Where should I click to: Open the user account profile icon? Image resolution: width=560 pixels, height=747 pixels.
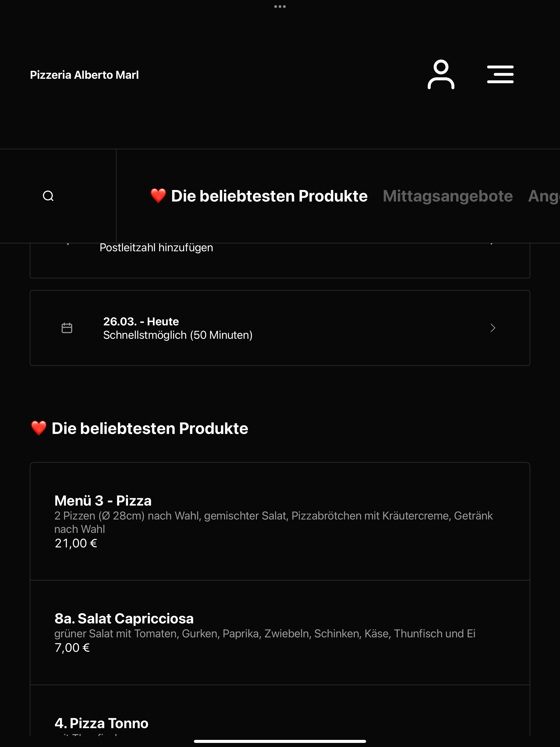(441, 75)
